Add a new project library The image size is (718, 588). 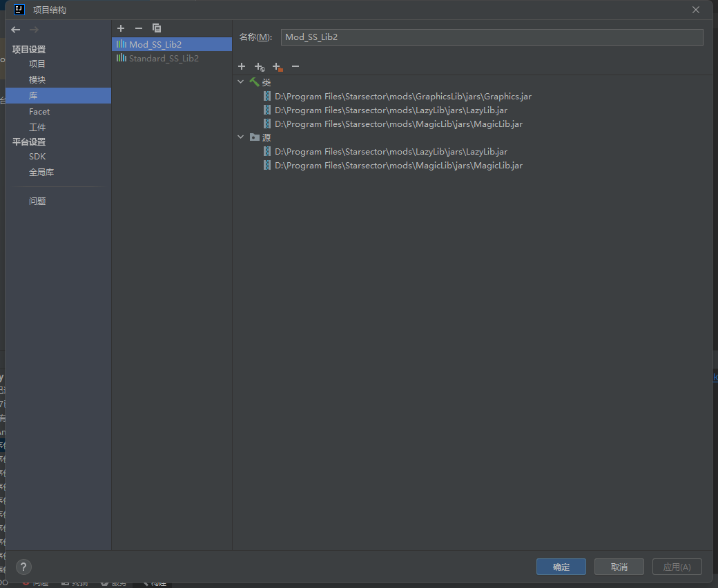[121, 28]
